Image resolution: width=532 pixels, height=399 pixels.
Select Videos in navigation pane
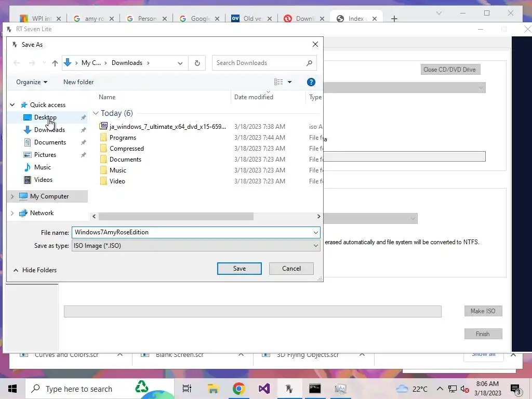[43, 180]
